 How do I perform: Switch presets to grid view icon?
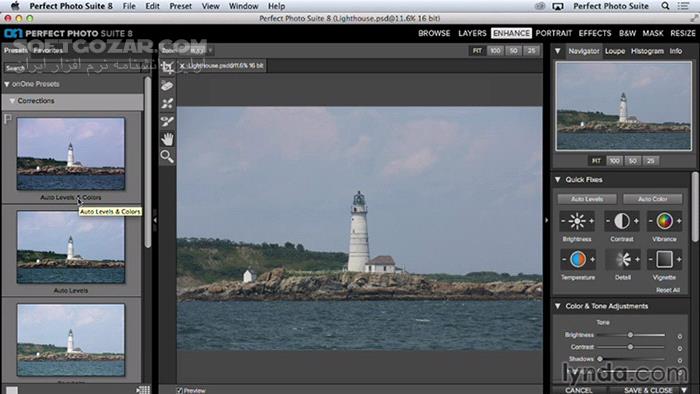144,390
